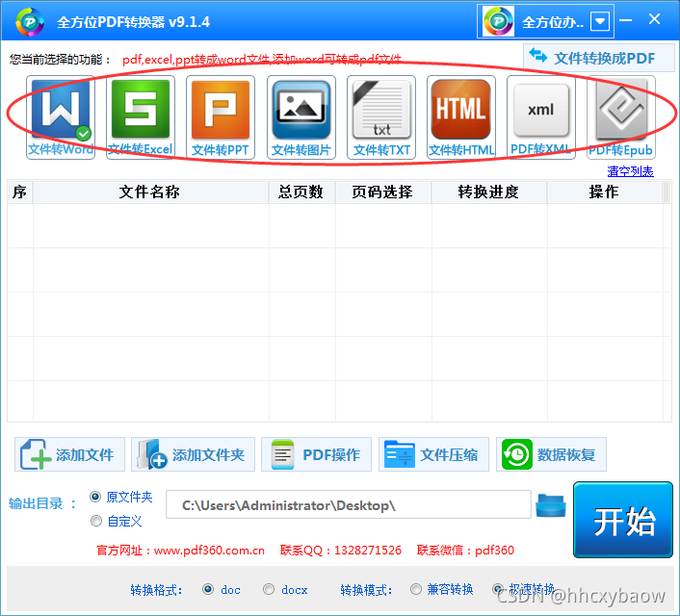Image resolution: width=680 pixels, height=616 pixels.
Task: Click the 序 column header
Action: coord(20,192)
